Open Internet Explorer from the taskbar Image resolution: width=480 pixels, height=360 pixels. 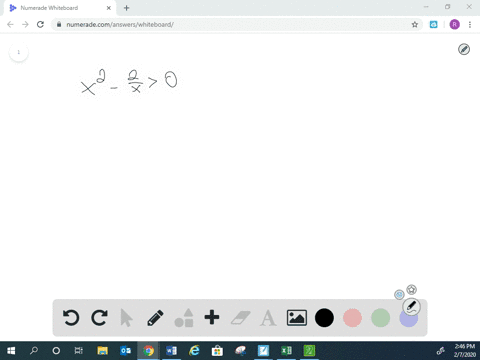pos(194,351)
